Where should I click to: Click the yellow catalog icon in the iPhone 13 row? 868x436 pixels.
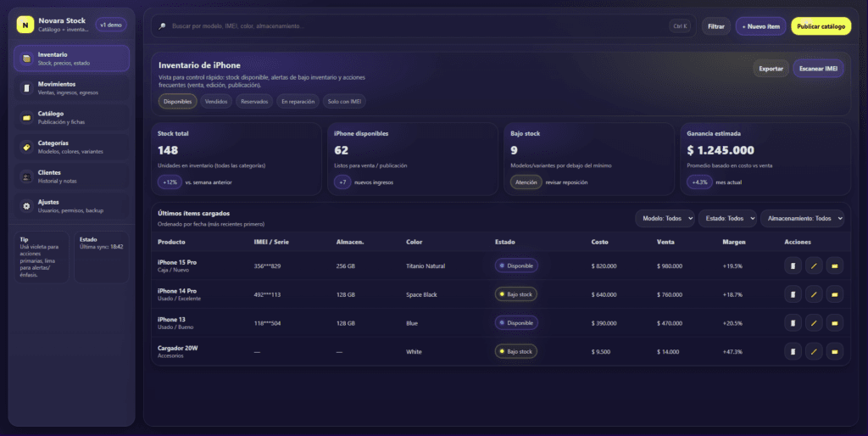[x=835, y=323]
